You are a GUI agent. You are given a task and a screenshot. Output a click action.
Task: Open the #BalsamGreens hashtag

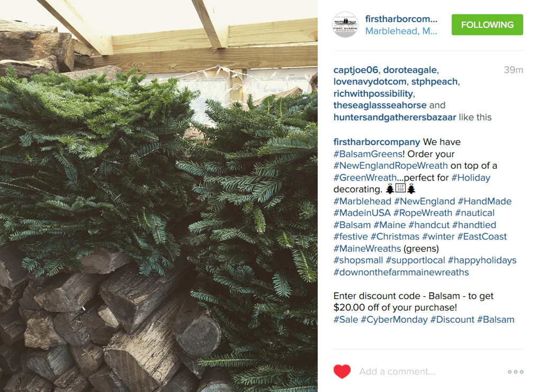click(368, 154)
